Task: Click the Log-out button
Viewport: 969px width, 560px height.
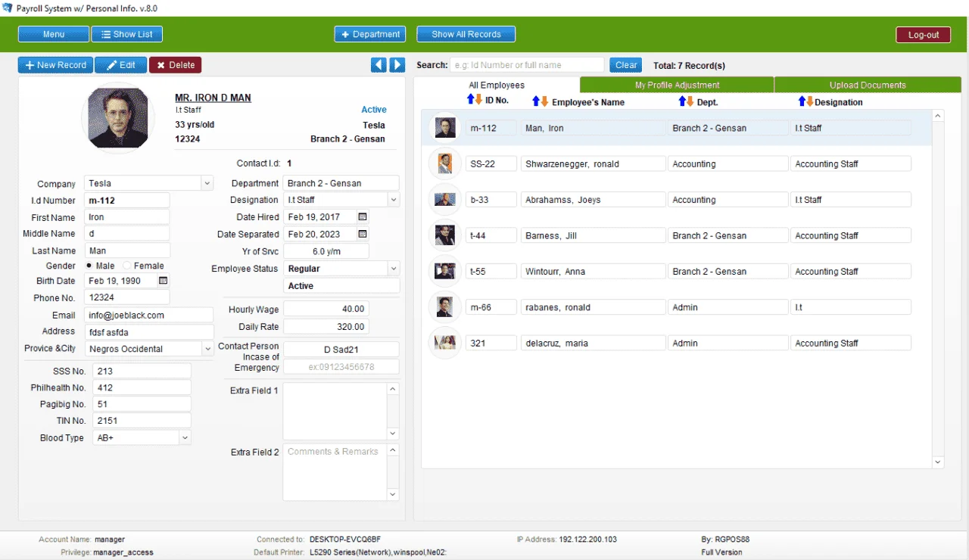Action: (x=924, y=35)
